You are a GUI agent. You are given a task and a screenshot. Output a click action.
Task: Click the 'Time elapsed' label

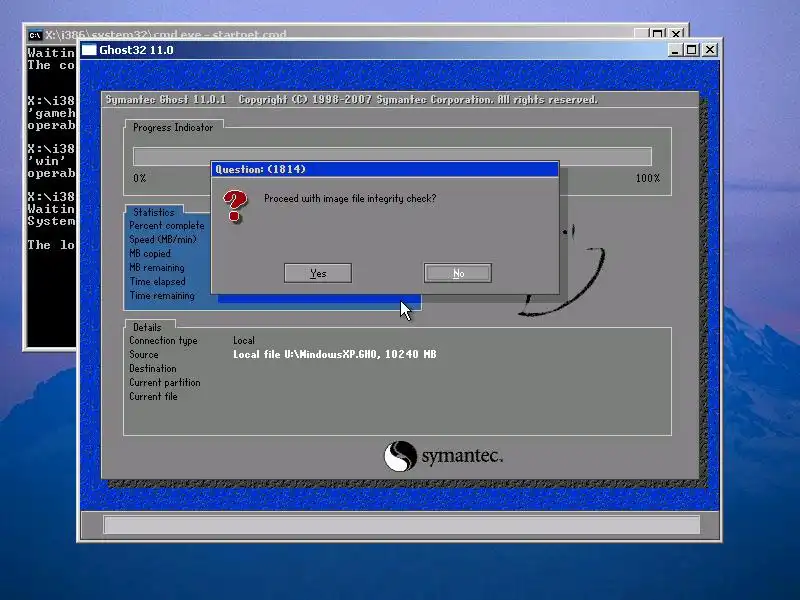pyautogui.click(x=157, y=282)
